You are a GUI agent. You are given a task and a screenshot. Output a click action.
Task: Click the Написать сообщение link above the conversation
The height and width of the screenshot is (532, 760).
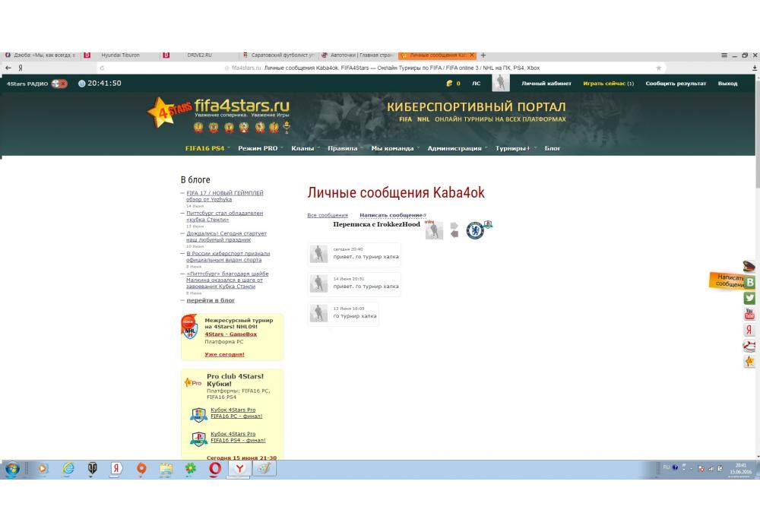tap(391, 215)
